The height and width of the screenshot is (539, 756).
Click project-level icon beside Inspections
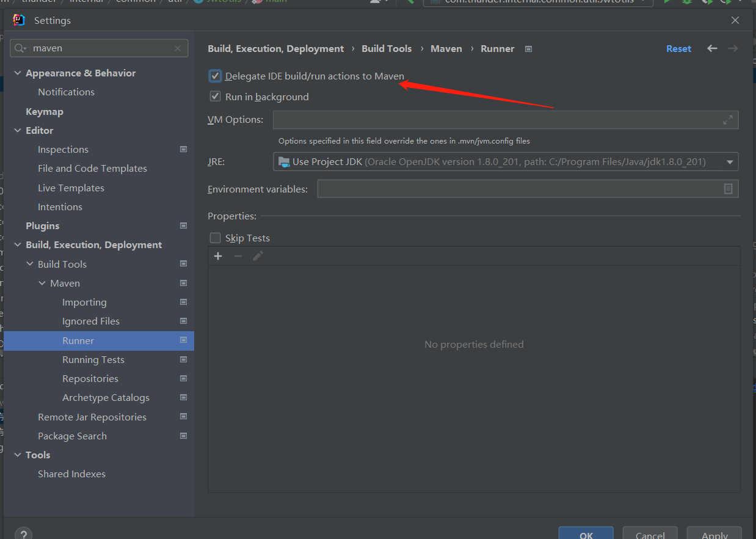pyautogui.click(x=183, y=149)
